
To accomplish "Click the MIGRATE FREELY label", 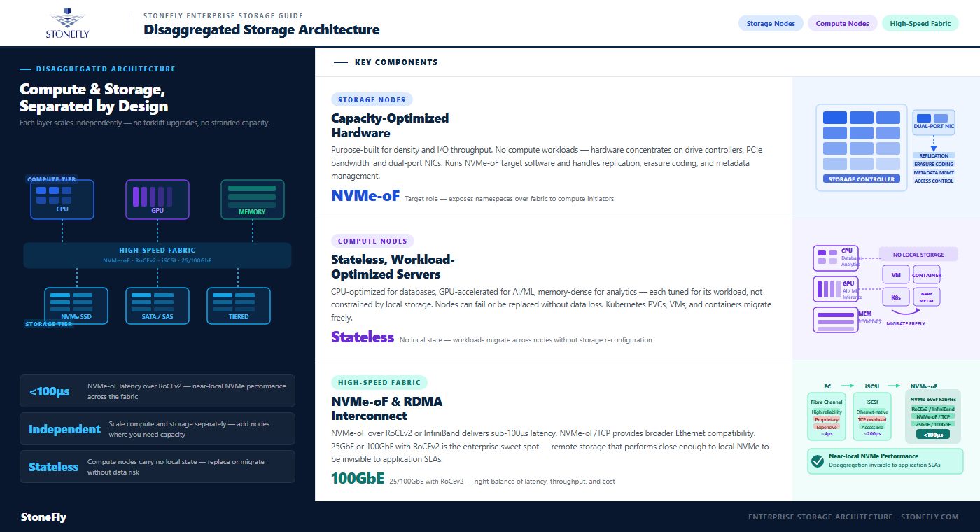I will 906,324.
